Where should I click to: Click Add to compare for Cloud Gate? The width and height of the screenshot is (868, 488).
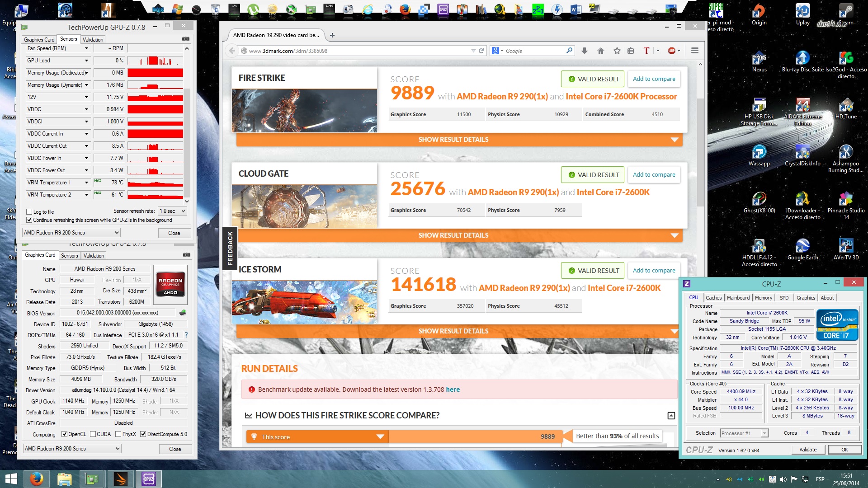tap(654, 174)
